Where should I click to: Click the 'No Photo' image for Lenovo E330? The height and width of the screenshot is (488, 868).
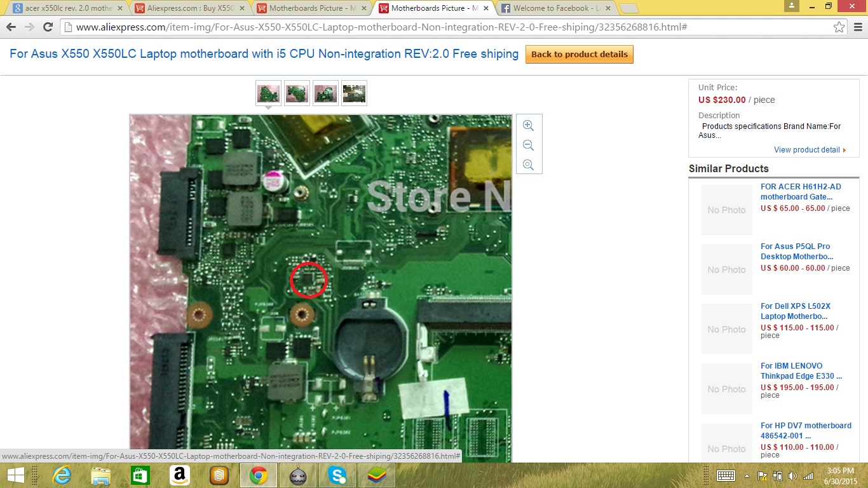point(726,389)
